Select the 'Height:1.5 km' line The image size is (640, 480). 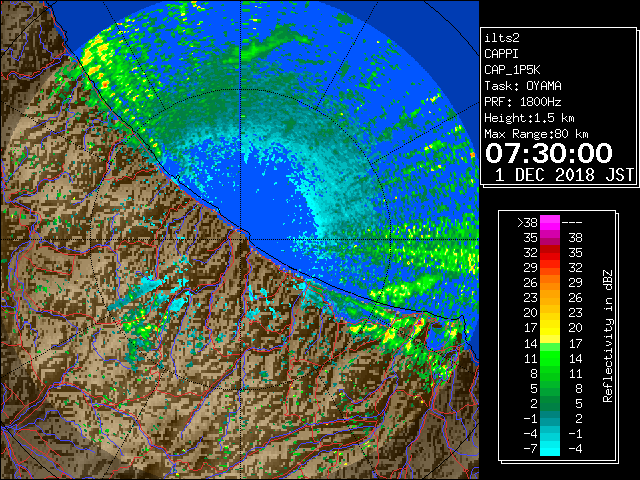pyautogui.click(x=529, y=118)
